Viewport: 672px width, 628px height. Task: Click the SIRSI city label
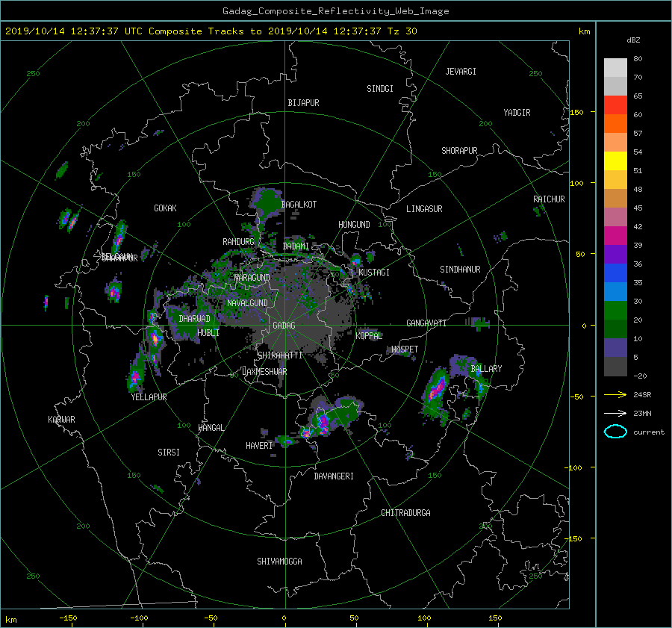click(x=169, y=453)
